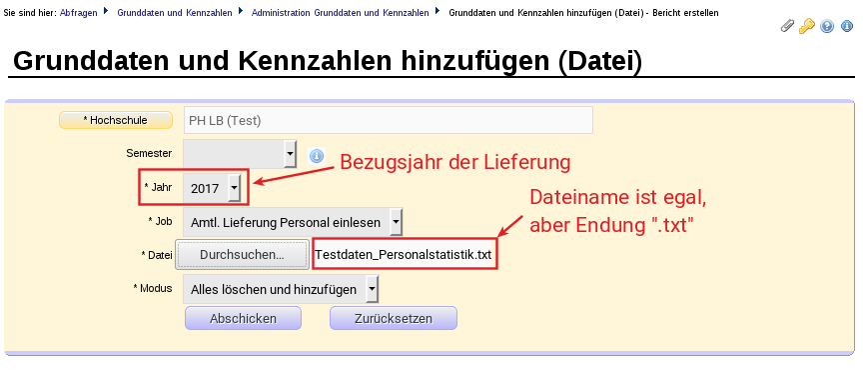
Task: Submit form with Abschicken
Action: (x=243, y=318)
